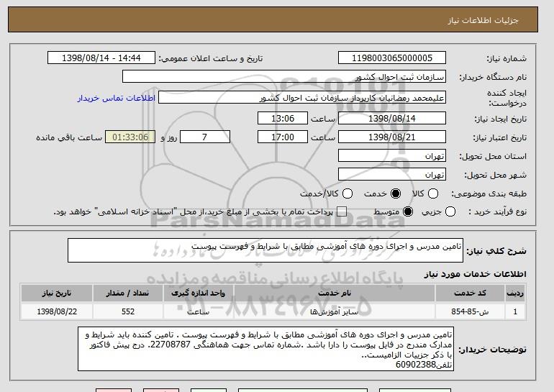Click row number cell 1
This screenshot has height=392, width=554.
click(x=515, y=311)
